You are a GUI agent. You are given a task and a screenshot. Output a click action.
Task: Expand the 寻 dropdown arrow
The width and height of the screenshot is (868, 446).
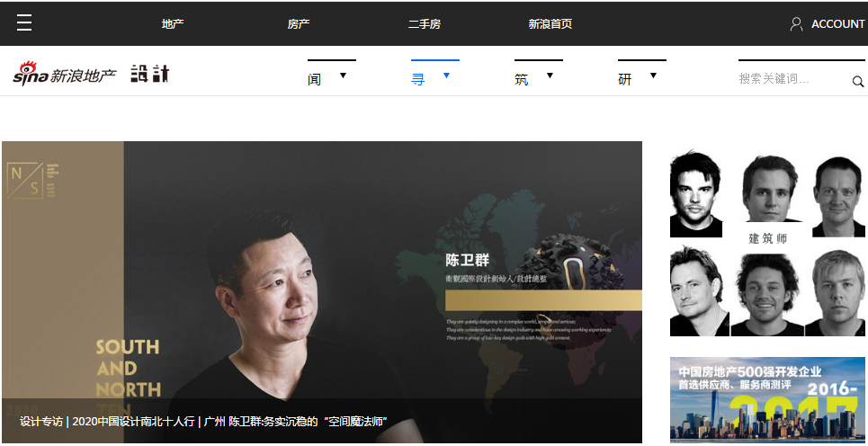pos(446,76)
